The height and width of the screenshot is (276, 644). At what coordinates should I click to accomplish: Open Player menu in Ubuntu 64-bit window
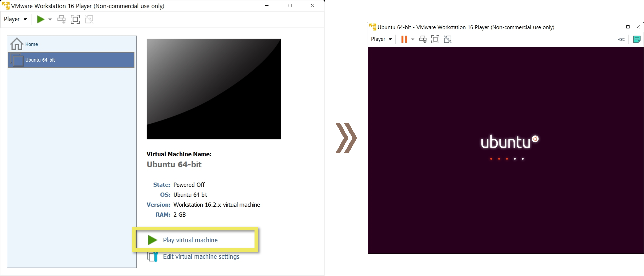(381, 39)
